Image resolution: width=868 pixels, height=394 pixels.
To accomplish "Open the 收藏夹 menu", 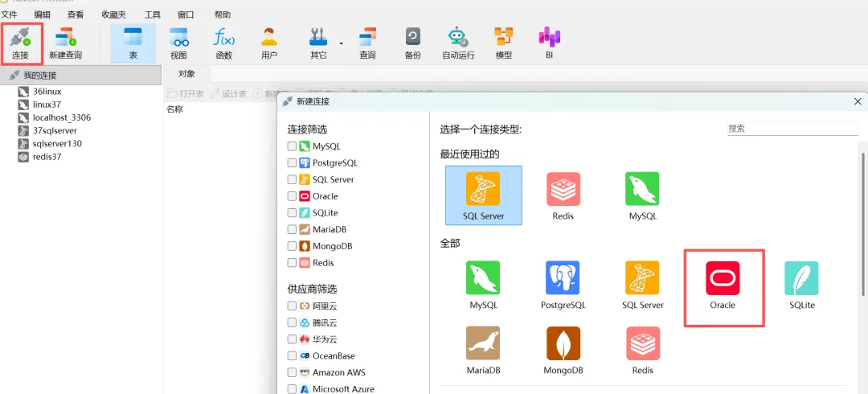I will 114,15.
